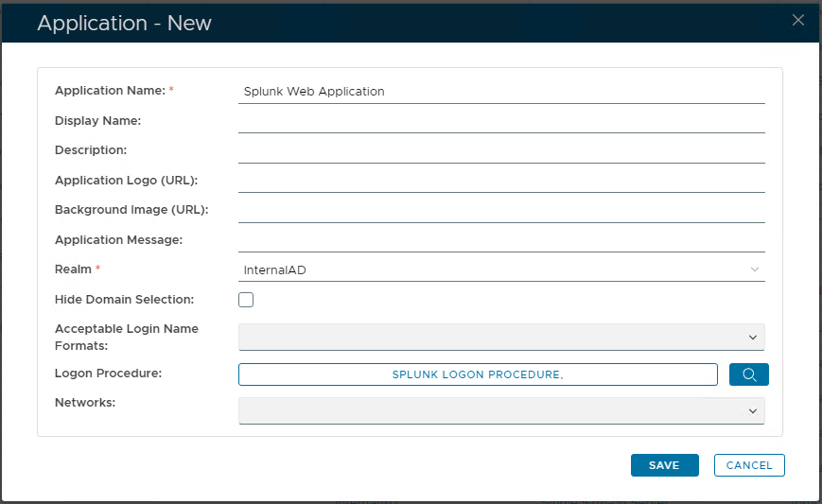Click the Hide Domain Selection label

point(124,300)
